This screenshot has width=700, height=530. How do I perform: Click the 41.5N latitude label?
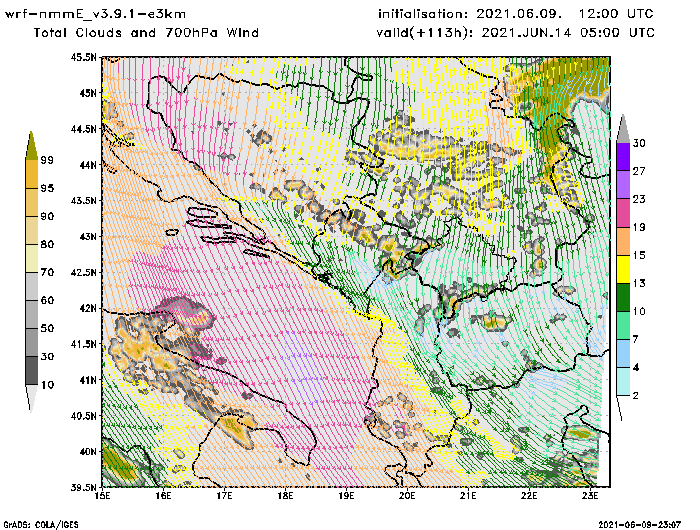pos(83,344)
